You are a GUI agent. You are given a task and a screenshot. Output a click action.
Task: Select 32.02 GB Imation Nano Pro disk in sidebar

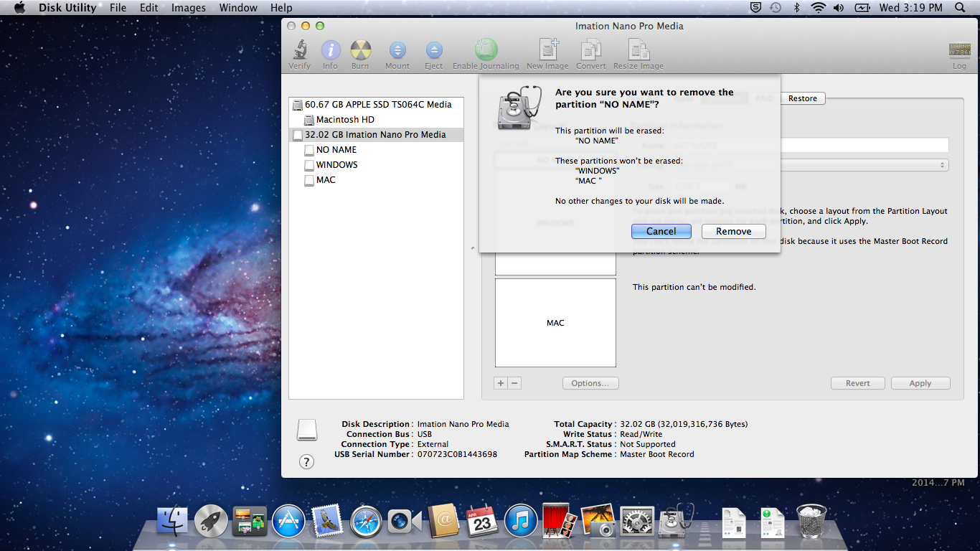tap(375, 135)
